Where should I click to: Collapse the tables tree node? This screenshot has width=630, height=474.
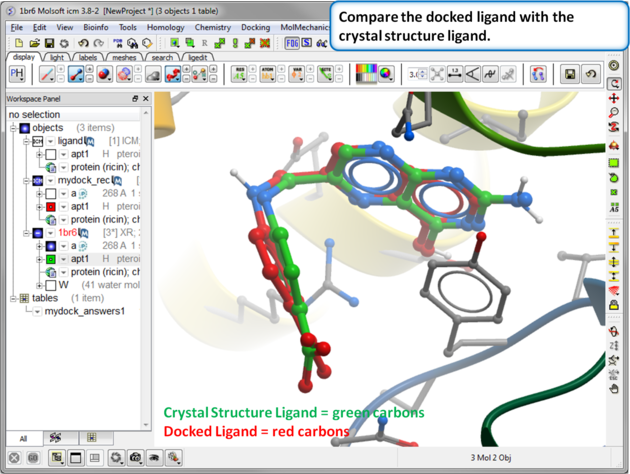[x=14, y=298]
